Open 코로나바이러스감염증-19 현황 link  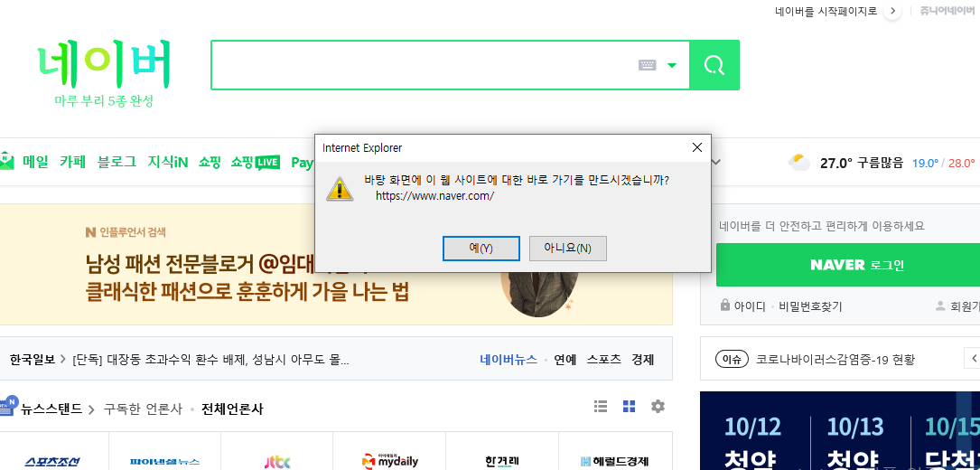pos(835,360)
